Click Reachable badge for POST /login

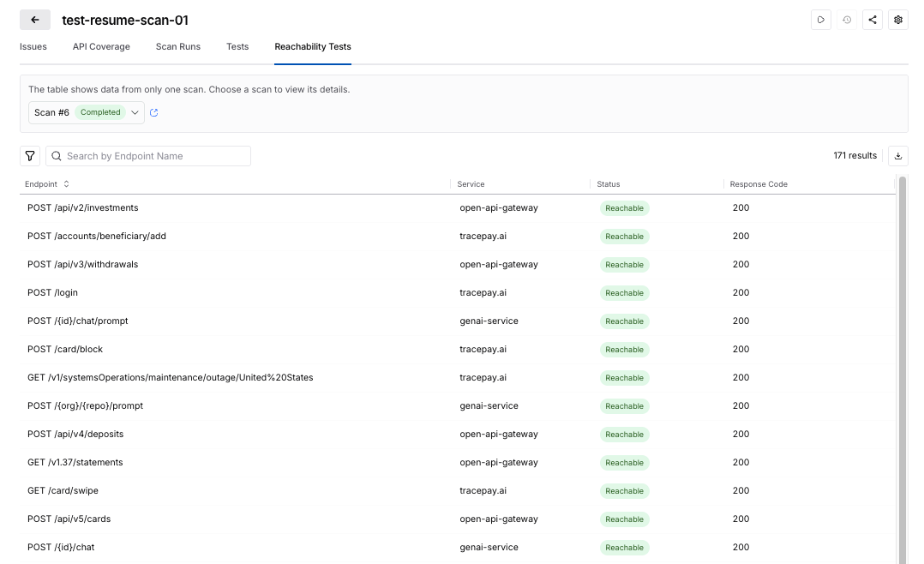point(624,293)
